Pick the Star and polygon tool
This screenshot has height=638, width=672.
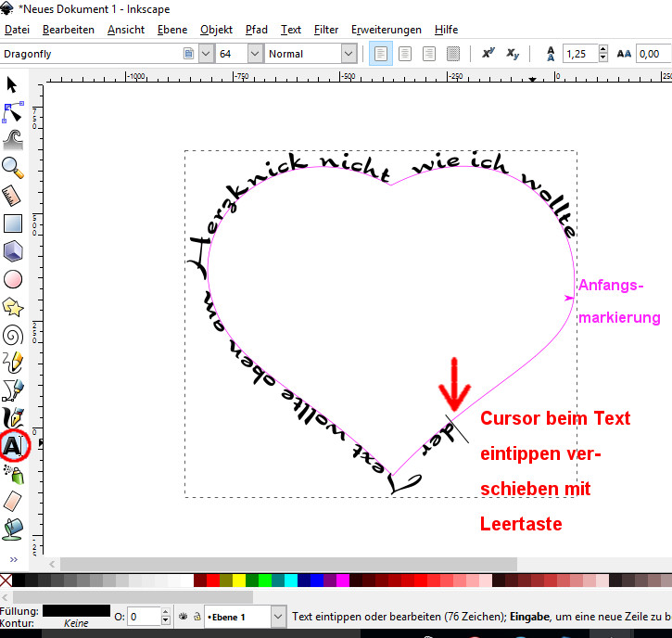(12, 306)
